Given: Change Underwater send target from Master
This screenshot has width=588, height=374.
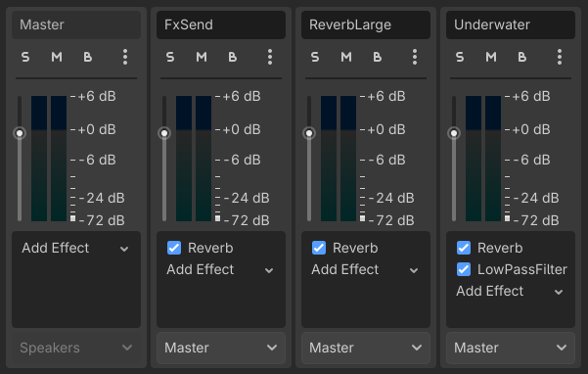Looking at the screenshot, I should pos(511,348).
